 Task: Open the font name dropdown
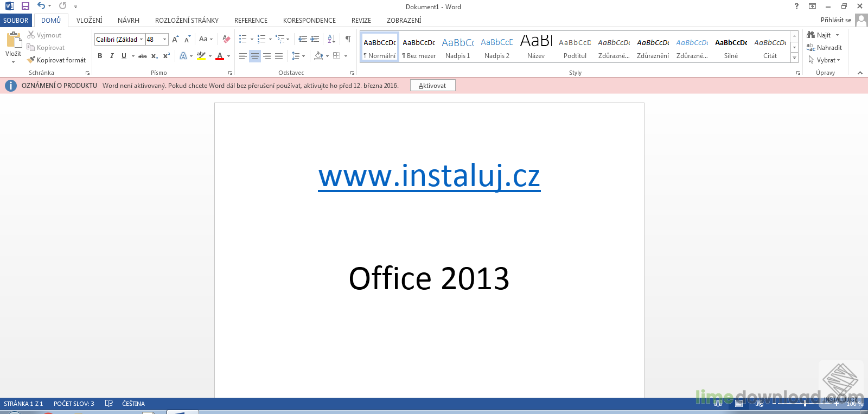[141, 40]
